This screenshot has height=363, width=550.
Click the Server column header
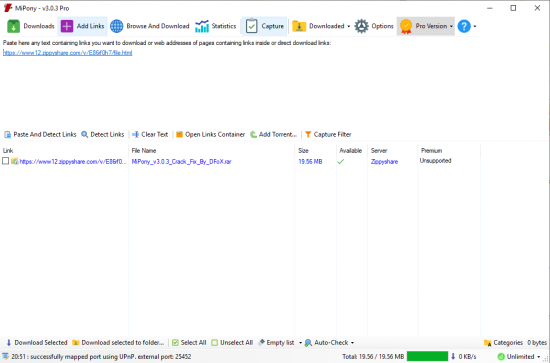379,151
